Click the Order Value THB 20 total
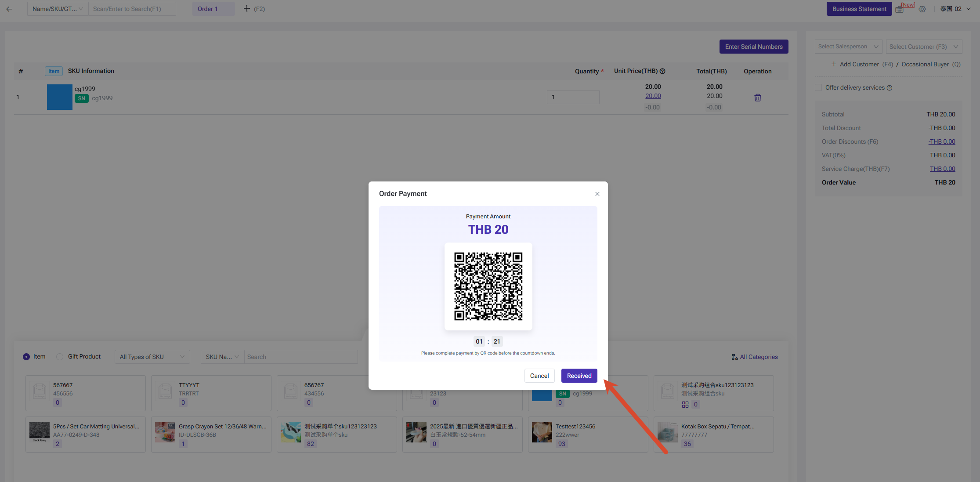This screenshot has height=482, width=980. 945,182
